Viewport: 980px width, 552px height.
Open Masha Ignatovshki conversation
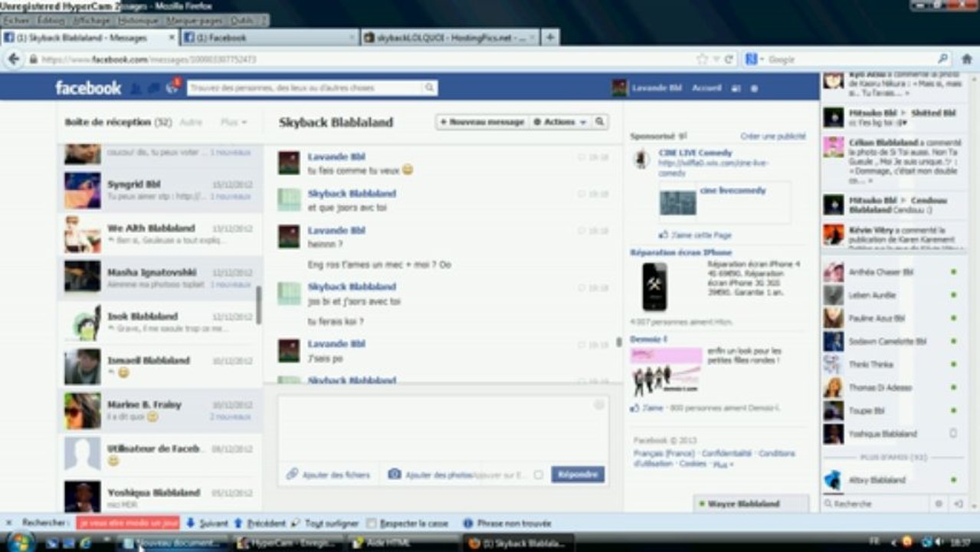pyautogui.click(x=160, y=278)
